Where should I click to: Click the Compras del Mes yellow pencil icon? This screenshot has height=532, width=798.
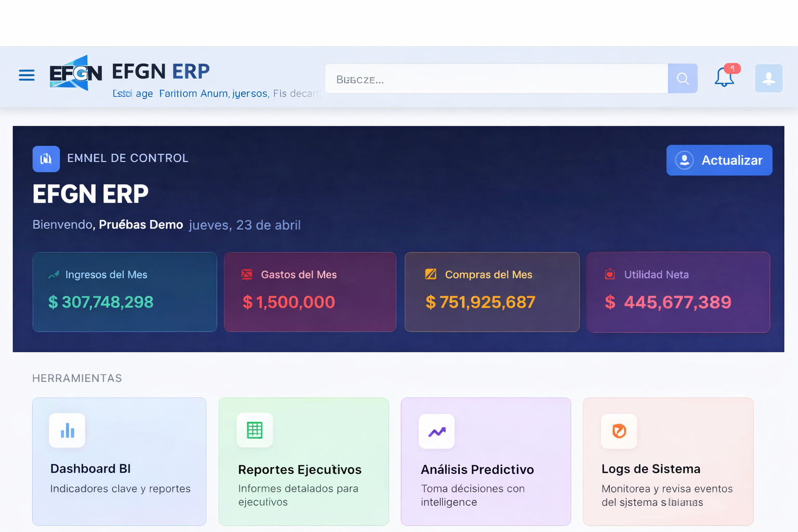(x=430, y=274)
